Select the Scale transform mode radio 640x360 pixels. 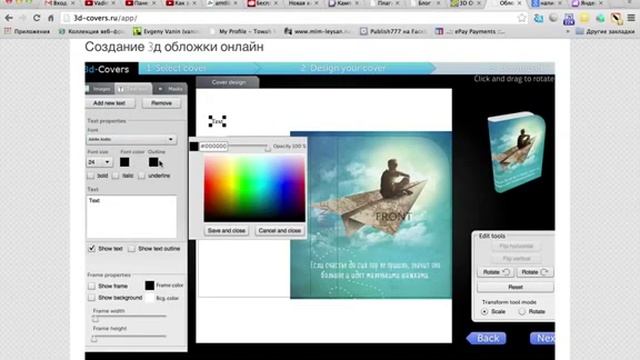(x=484, y=311)
